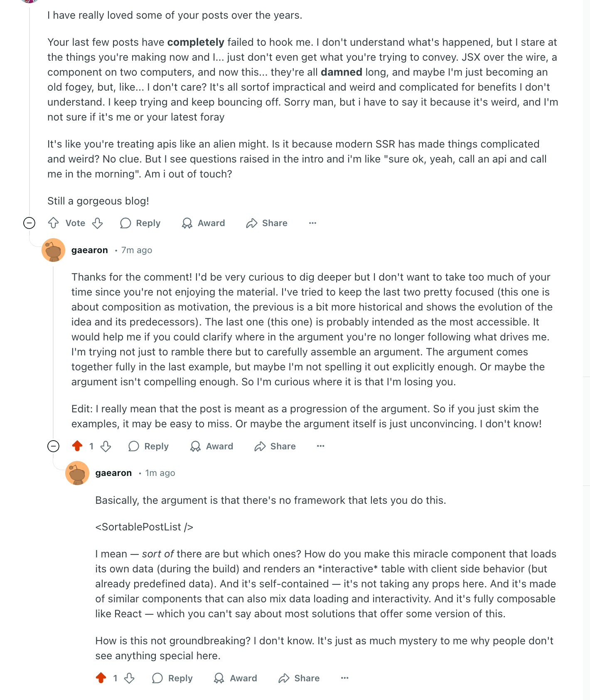Give award to gaearon's 7m ago comment
This screenshot has width=590, height=700.
coord(211,446)
